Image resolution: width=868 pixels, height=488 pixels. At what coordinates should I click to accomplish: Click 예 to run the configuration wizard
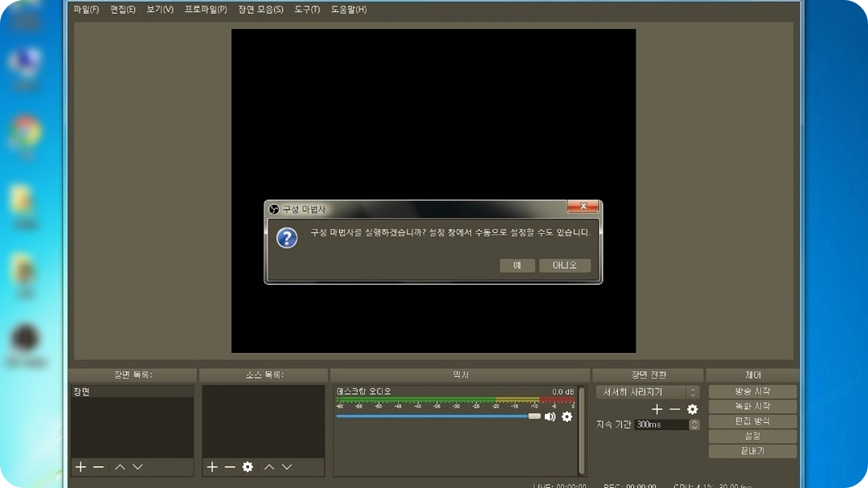tap(517, 265)
